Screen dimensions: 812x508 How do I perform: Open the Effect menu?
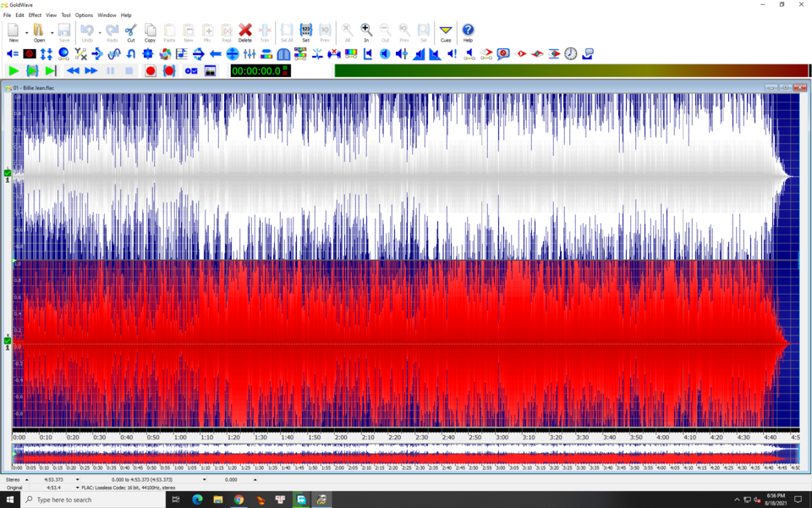point(35,15)
